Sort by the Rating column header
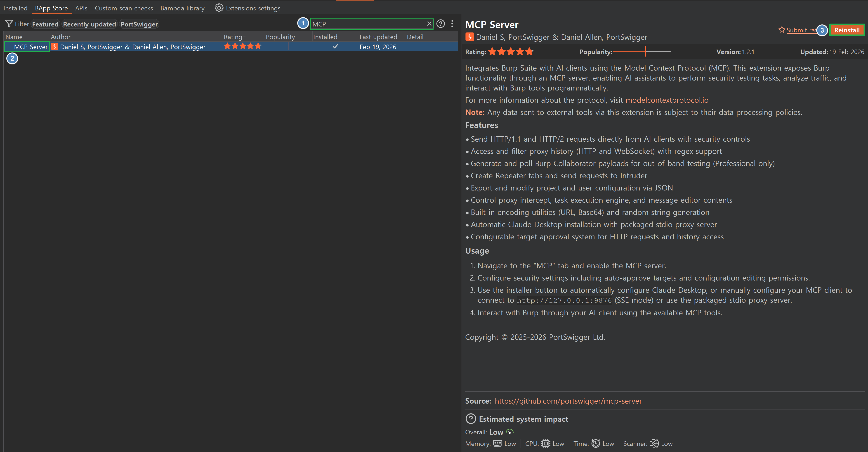 [233, 37]
